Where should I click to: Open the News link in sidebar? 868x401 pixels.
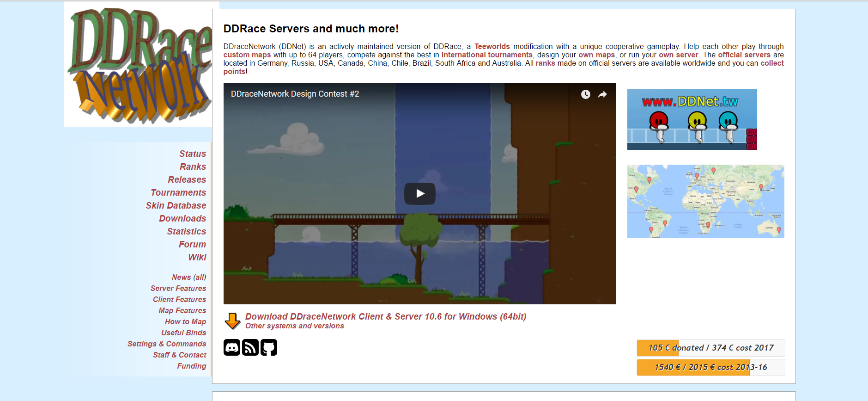click(x=181, y=277)
